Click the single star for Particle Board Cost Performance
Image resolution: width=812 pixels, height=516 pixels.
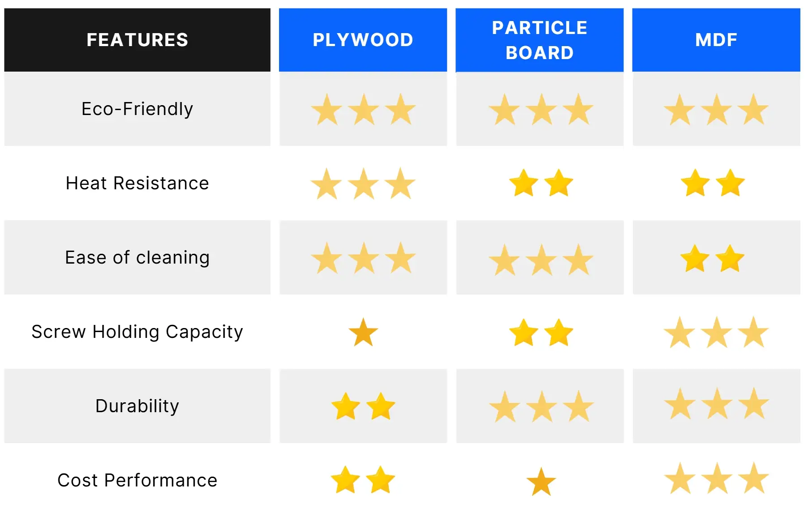click(x=541, y=482)
